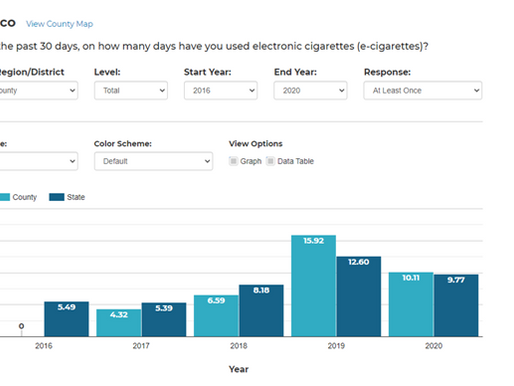Expand the Region/District dropdown
Viewport: 514px width, 386px height.
(39, 90)
